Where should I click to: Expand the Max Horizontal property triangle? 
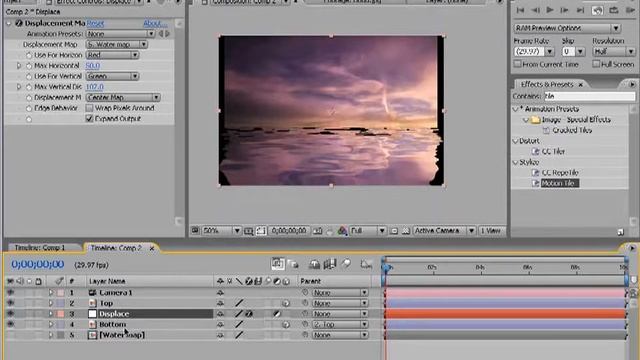coord(19,65)
